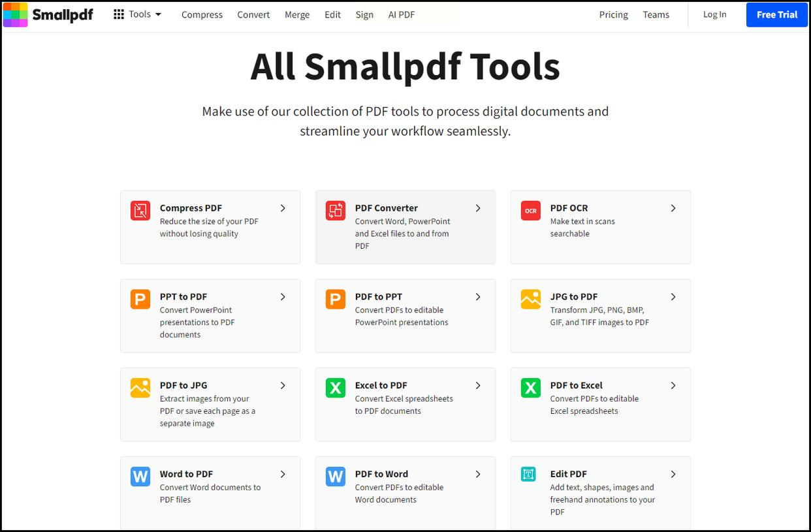Click the teal Edit PDF icon
The image size is (811, 532).
pyautogui.click(x=528, y=475)
